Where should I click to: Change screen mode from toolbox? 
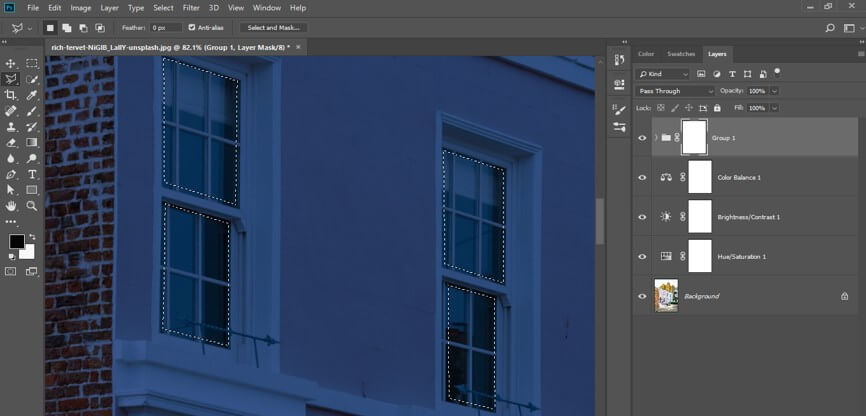pos(31,271)
